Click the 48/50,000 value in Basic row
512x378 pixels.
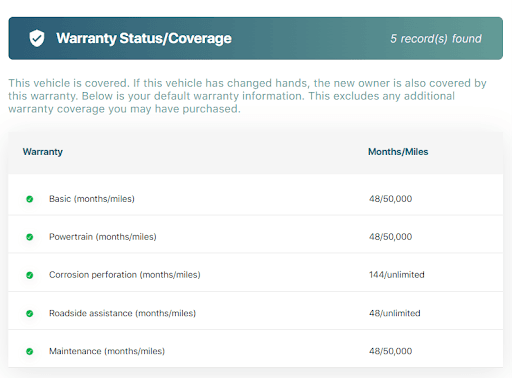click(x=390, y=199)
